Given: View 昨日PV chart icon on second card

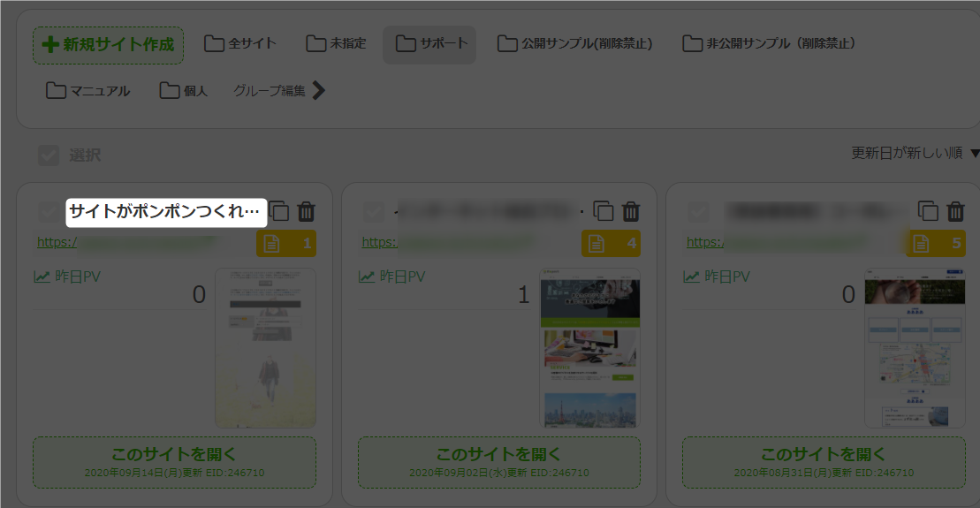Looking at the screenshot, I should click(367, 277).
